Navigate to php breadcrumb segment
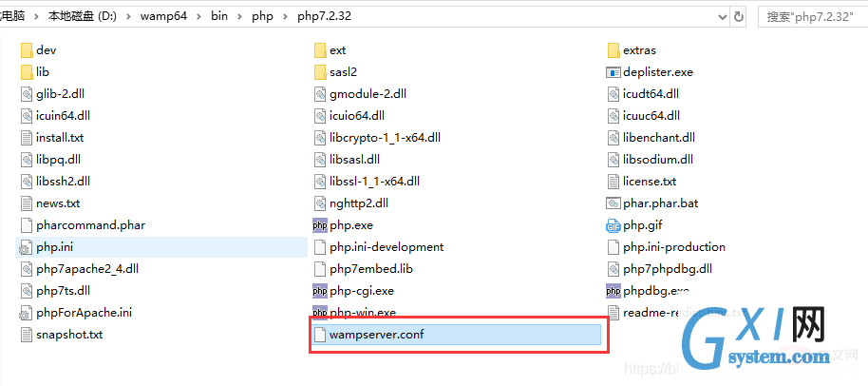The width and height of the screenshot is (868, 386). click(262, 16)
